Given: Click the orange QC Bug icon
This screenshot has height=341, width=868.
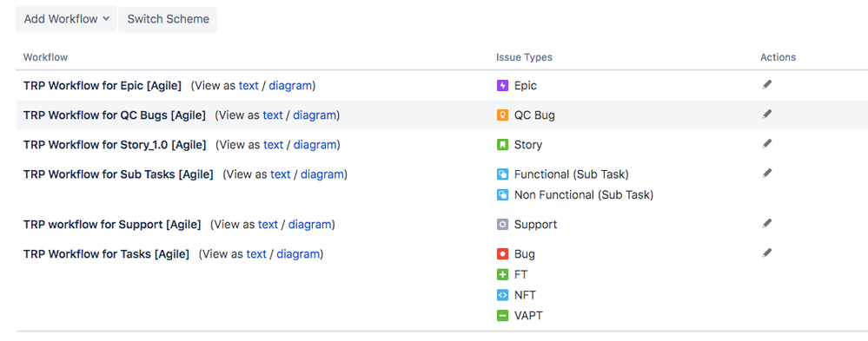Looking at the screenshot, I should coord(502,115).
